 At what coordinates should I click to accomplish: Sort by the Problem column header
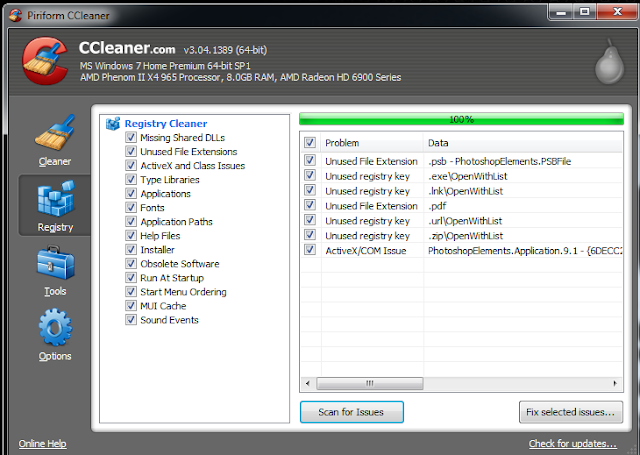pos(372,143)
